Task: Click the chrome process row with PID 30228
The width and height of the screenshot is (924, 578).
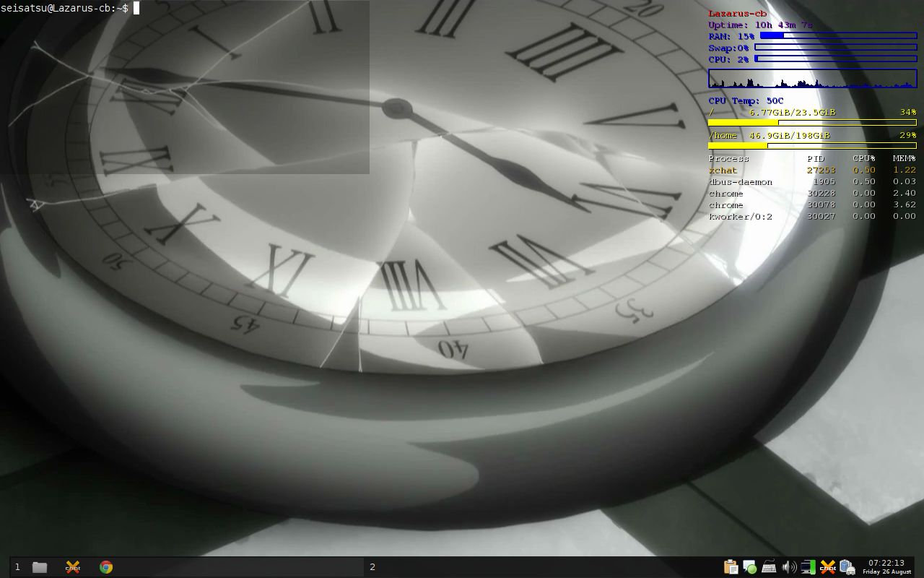Action: (812, 194)
